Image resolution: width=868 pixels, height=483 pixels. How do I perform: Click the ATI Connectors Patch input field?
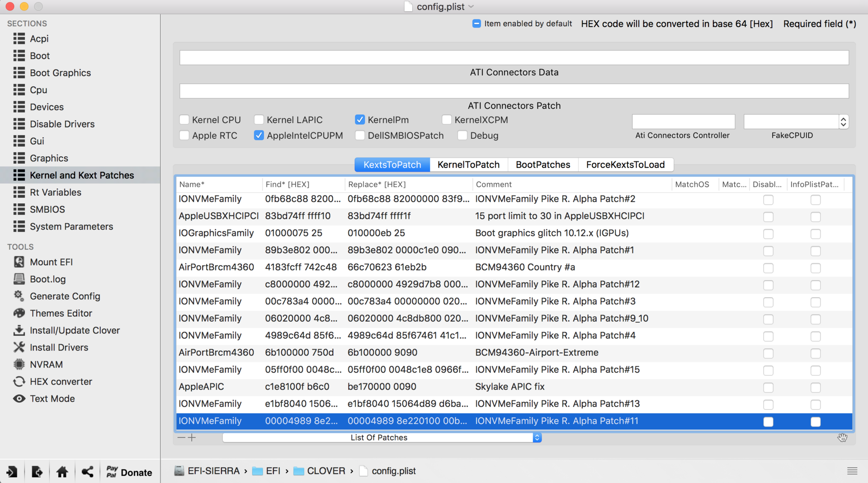pyautogui.click(x=514, y=91)
